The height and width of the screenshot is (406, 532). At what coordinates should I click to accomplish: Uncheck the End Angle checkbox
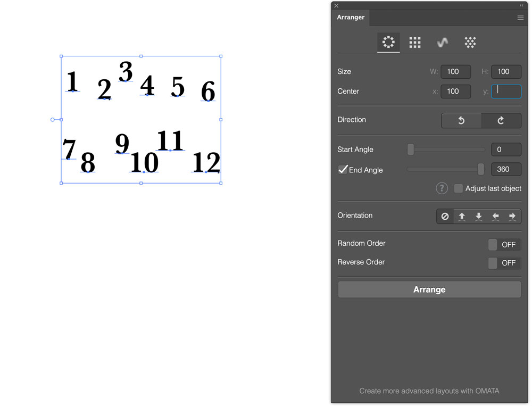343,169
